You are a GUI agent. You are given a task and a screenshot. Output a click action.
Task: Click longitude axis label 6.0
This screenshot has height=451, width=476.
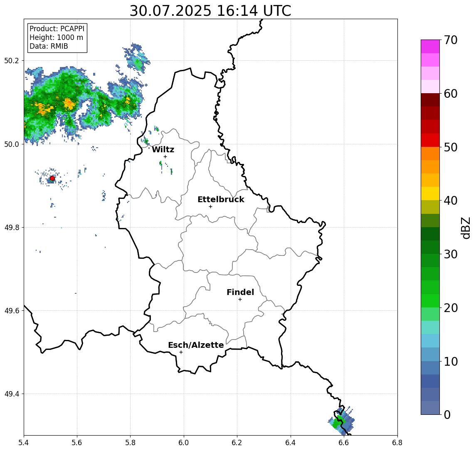point(184,443)
